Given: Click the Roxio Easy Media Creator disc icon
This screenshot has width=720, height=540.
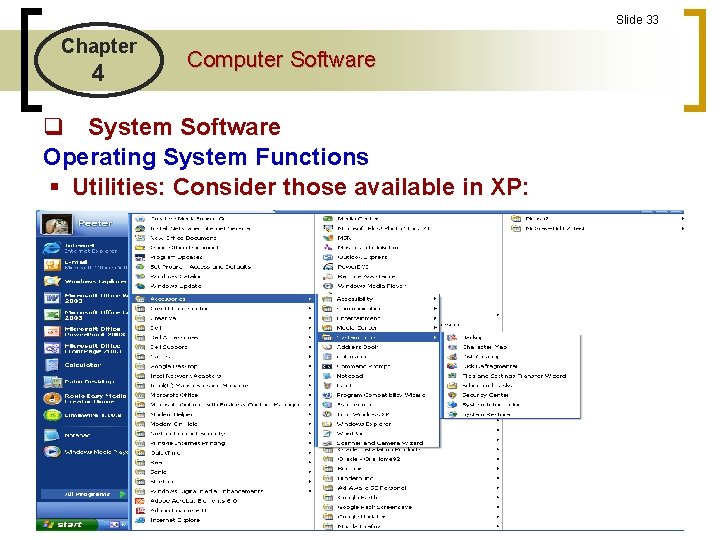Looking at the screenshot, I should click(52, 398).
